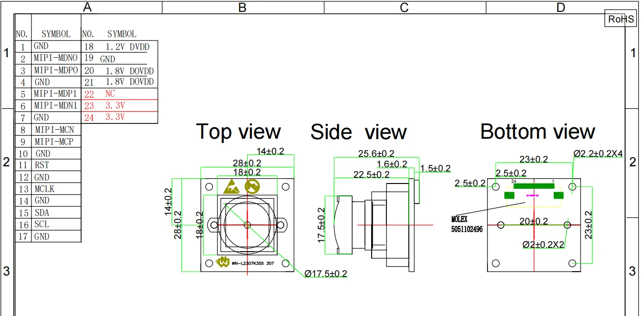Select the Side view title
The image size is (644, 316).
click(358, 132)
